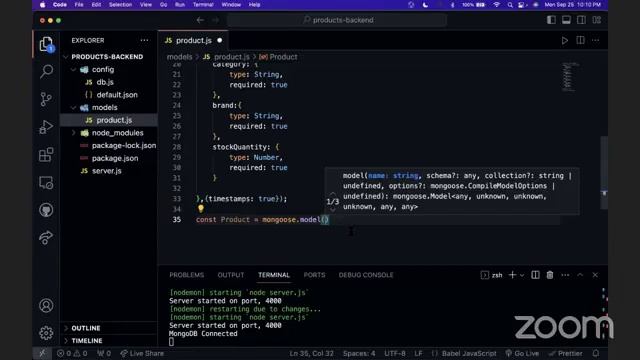Open the remote window status bar icon

(42, 353)
